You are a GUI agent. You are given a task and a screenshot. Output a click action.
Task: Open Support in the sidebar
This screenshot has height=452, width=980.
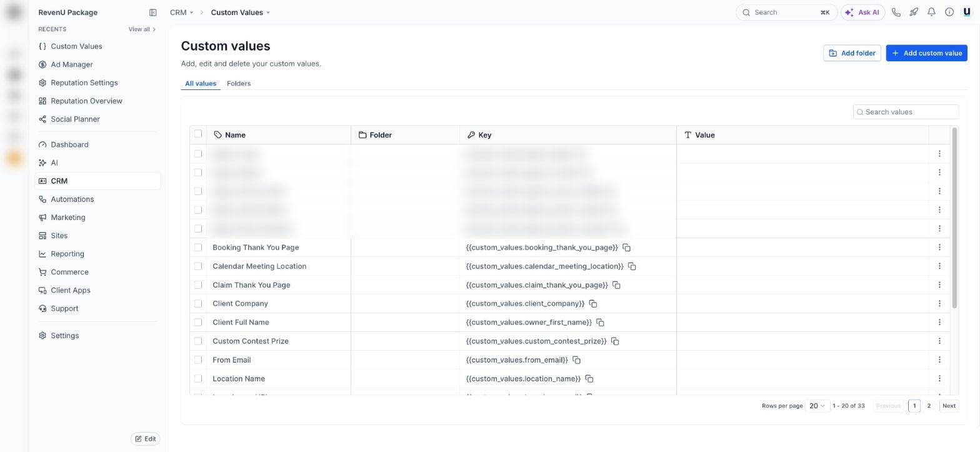tap(64, 309)
